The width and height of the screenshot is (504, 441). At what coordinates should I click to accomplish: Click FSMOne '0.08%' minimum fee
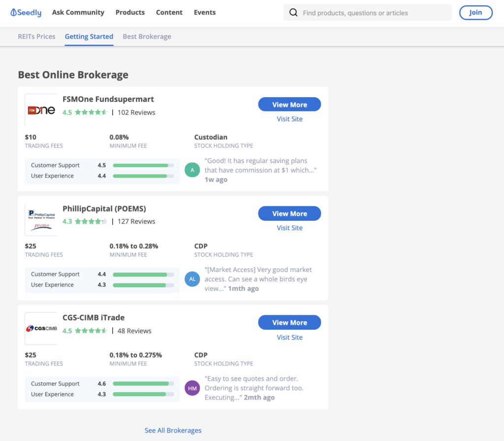(119, 137)
